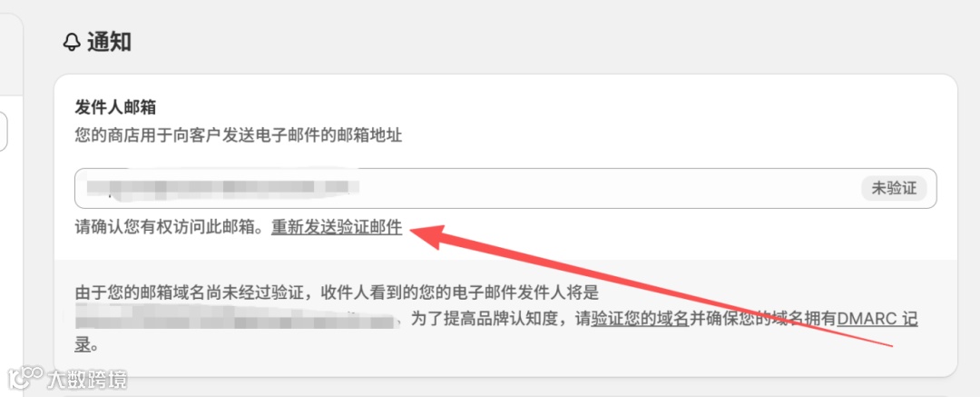Click the sender email description text

click(239, 136)
